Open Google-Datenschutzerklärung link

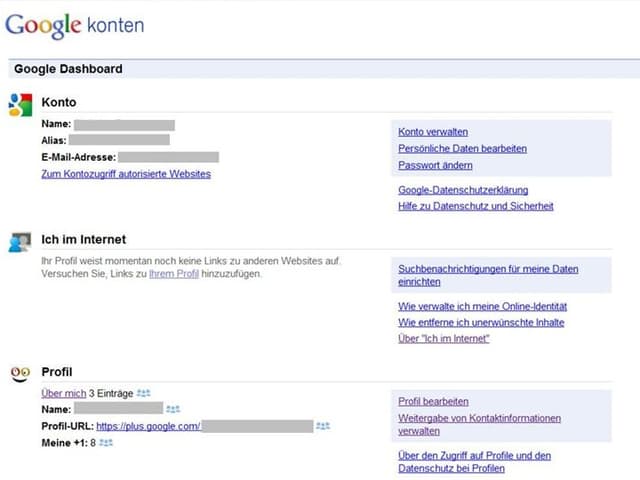(463, 190)
